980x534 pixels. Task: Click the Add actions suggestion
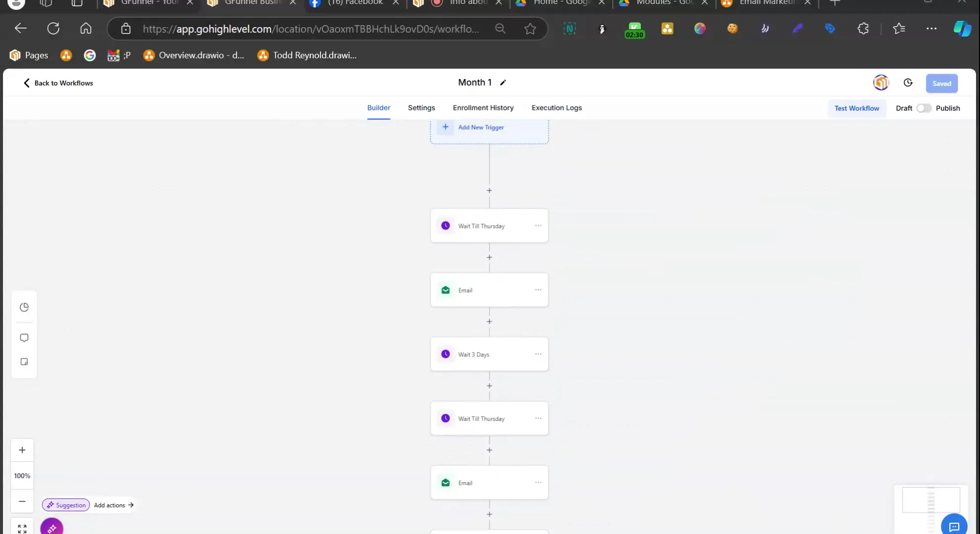pos(114,505)
